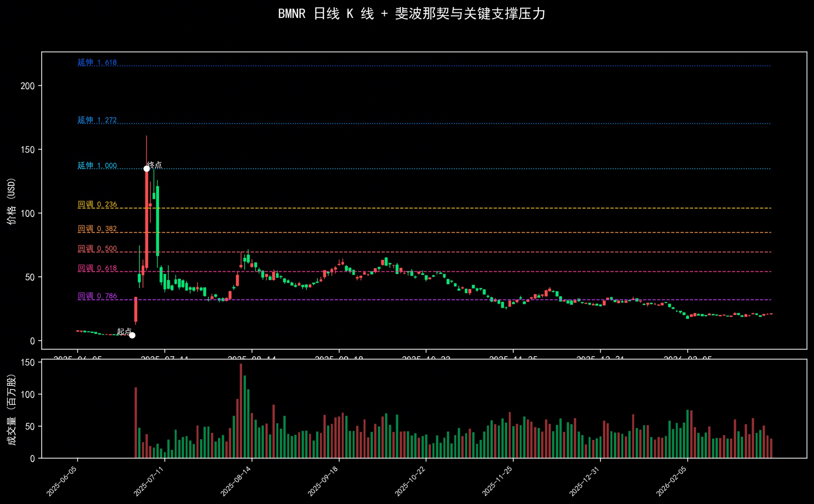Image resolution: width=814 pixels, height=504 pixels.
Task: Click the 200 price axis tick
Action: (x=28, y=86)
